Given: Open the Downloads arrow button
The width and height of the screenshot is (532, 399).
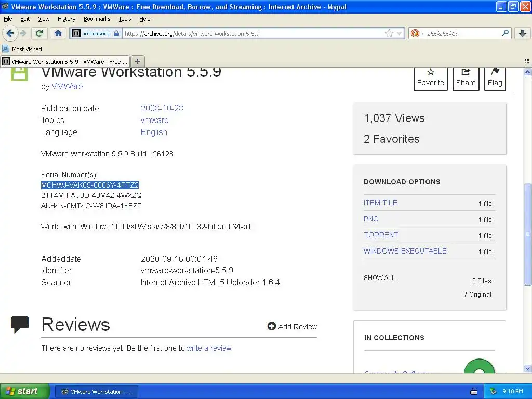Looking at the screenshot, I should 523,33.
